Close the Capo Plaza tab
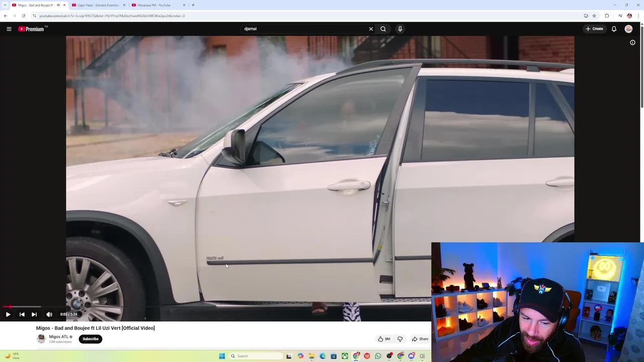644x362 pixels. coord(124,5)
